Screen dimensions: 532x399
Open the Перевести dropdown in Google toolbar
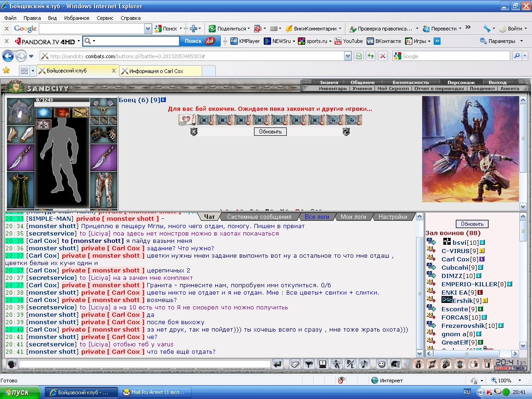click(x=460, y=29)
